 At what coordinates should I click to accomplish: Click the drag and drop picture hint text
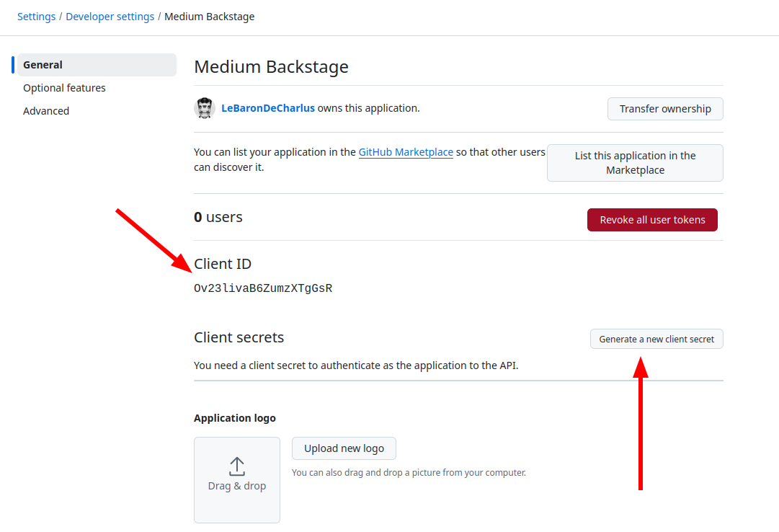tap(409, 472)
